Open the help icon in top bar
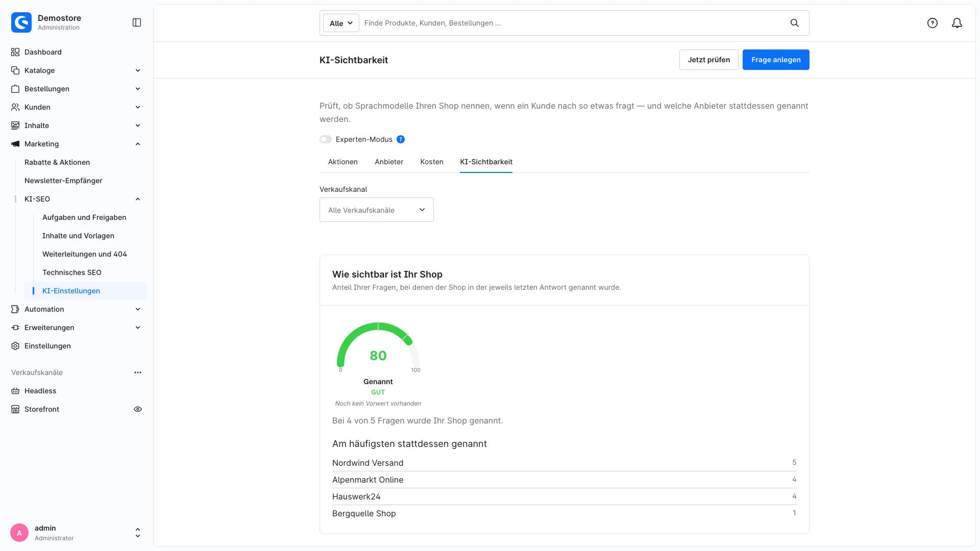The image size is (980, 551). [933, 23]
